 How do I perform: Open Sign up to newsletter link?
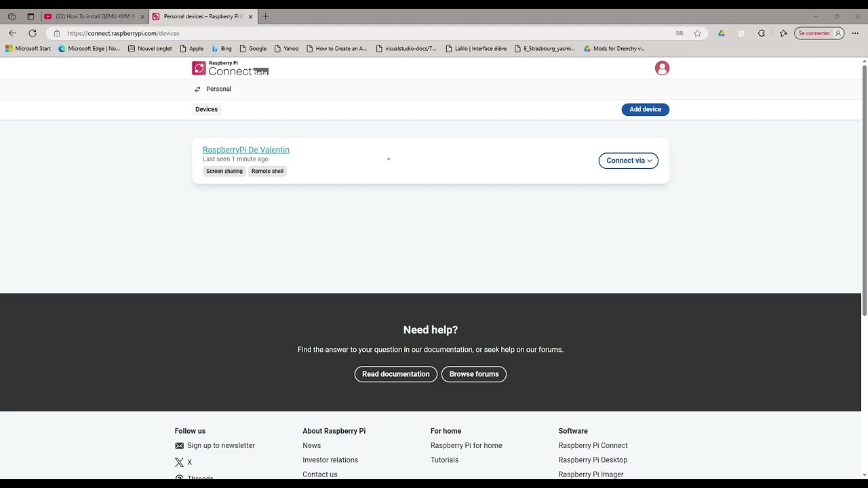221,446
